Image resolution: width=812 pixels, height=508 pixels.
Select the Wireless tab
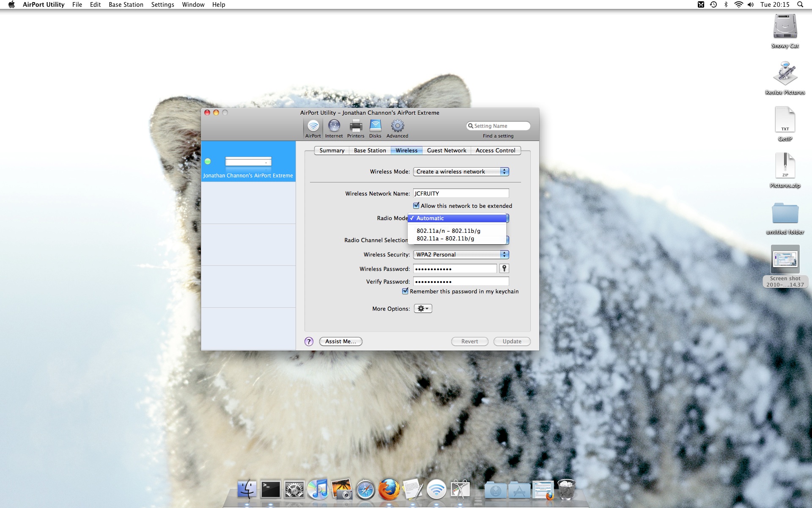click(x=407, y=150)
